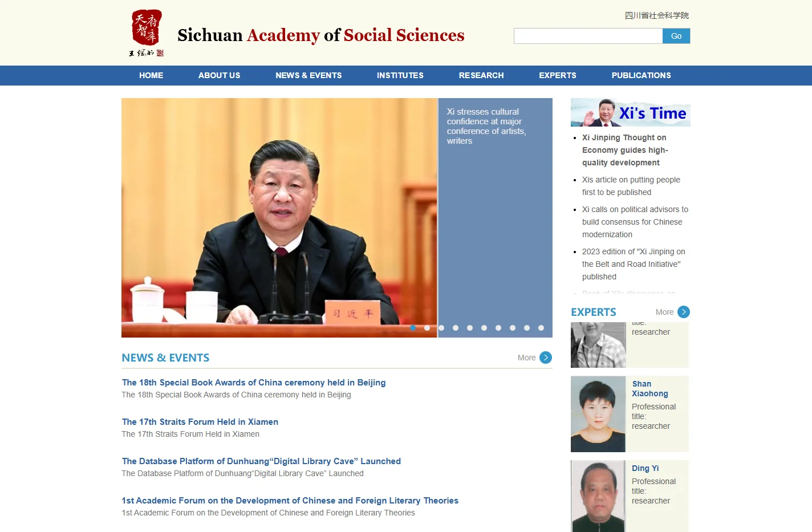The width and height of the screenshot is (812, 532).
Task: Select the third carousel slide dot
Action: (441, 328)
